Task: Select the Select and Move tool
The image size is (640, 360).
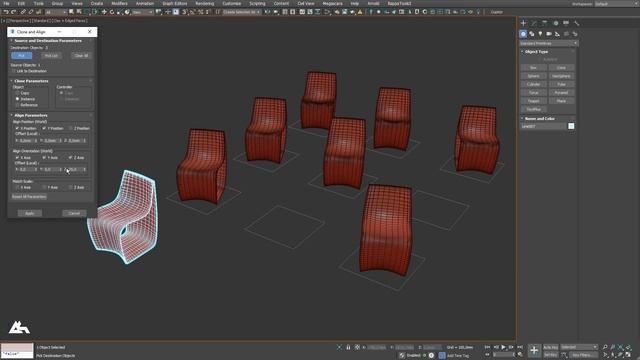Action: pyautogui.click(x=104, y=12)
